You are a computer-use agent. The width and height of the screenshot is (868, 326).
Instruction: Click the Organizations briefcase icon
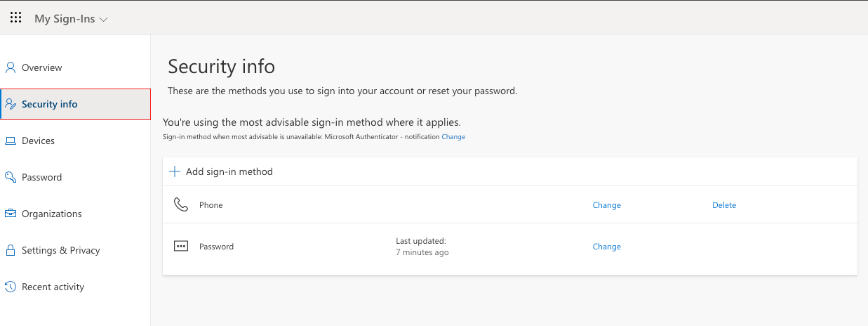tap(11, 214)
